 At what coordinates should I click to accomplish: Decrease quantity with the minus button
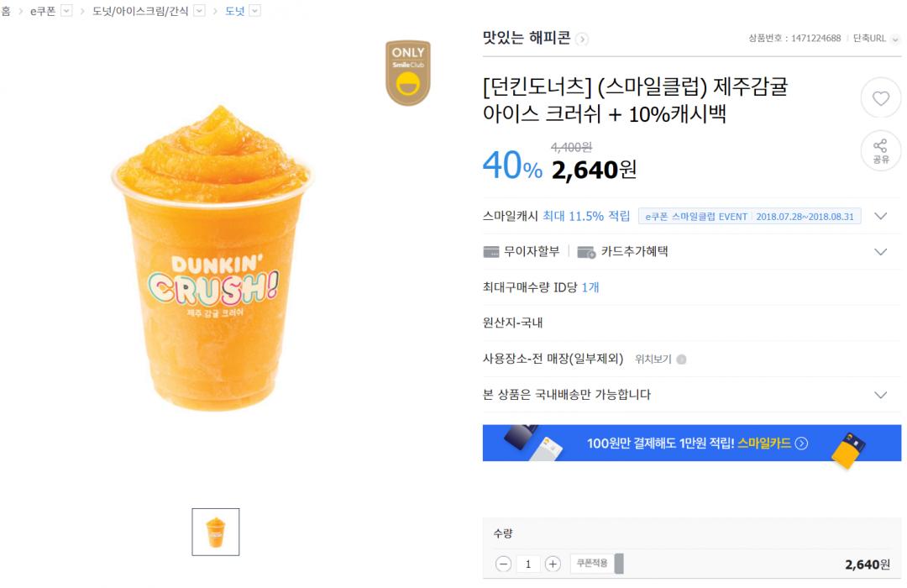(503, 564)
